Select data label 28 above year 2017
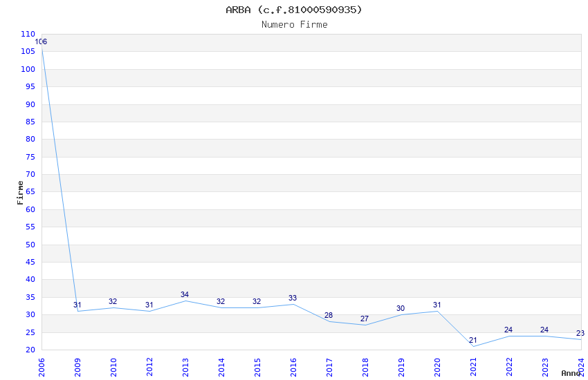The height and width of the screenshot is (380, 588). click(x=329, y=315)
